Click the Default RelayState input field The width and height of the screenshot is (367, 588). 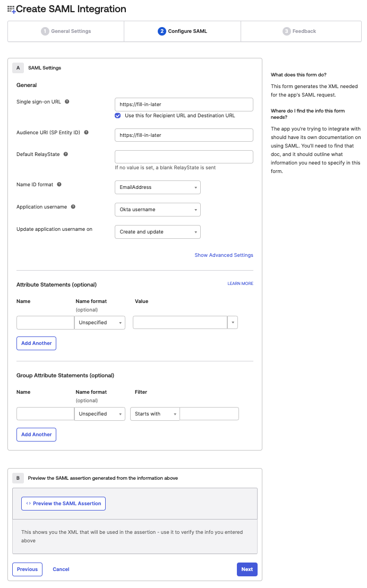(184, 157)
